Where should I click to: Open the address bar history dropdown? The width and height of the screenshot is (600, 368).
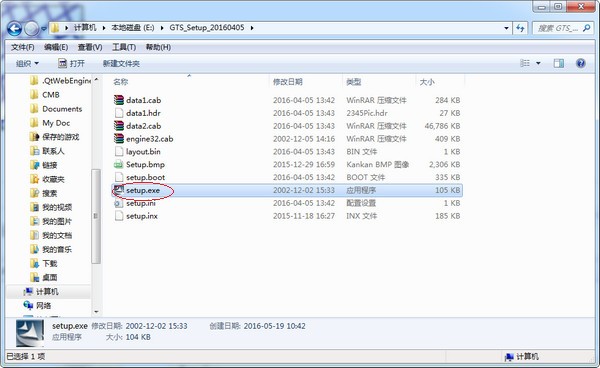(506, 28)
